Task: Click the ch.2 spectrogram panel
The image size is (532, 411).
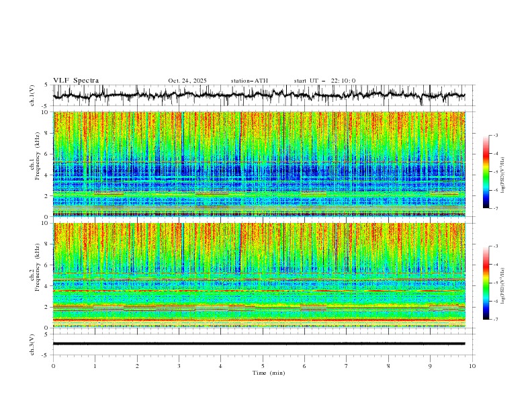Action: point(259,275)
